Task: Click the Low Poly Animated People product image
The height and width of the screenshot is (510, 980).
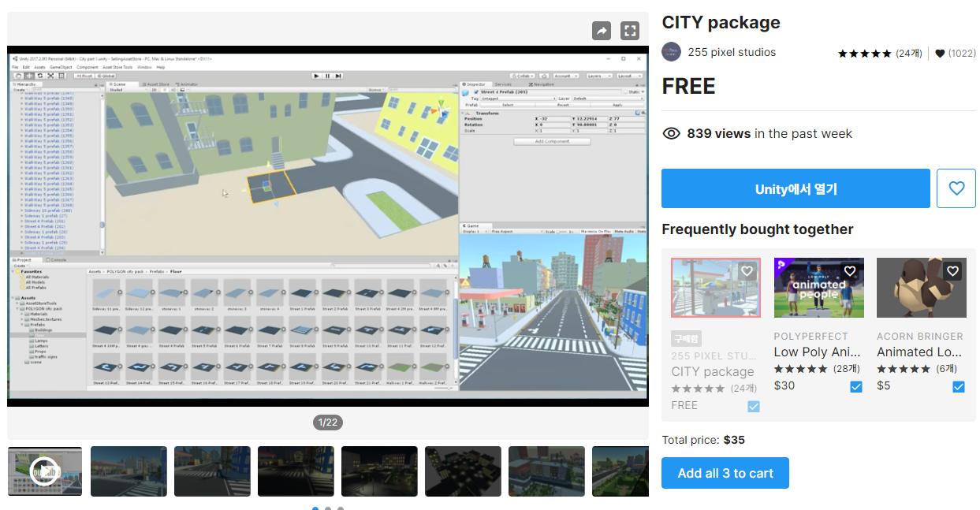Action: [819, 288]
